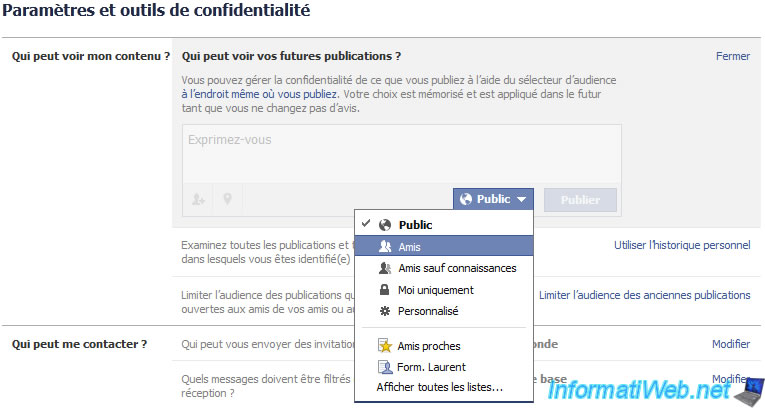Click the globe icon beside Public option
Viewport: 765px width, 408px height.
385,225
